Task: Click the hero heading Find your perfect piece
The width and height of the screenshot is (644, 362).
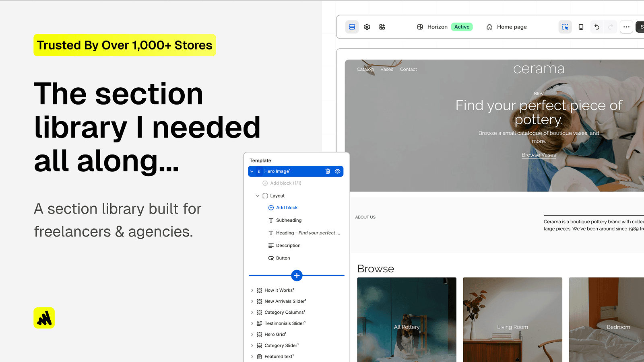Action: [x=539, y=112]
